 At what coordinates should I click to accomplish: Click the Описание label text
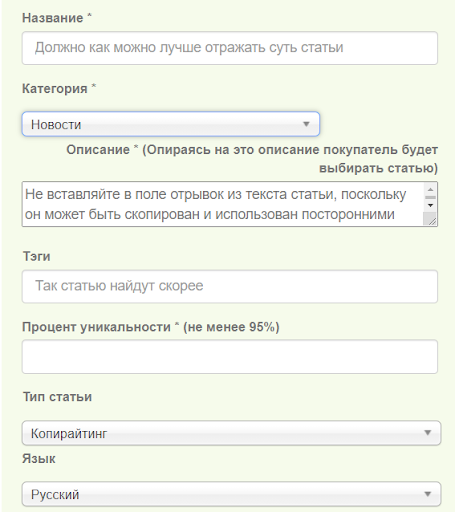tap(252, 159)
